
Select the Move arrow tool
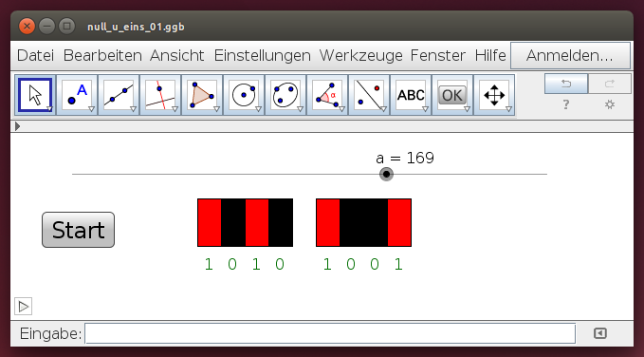tap(35, 95)
